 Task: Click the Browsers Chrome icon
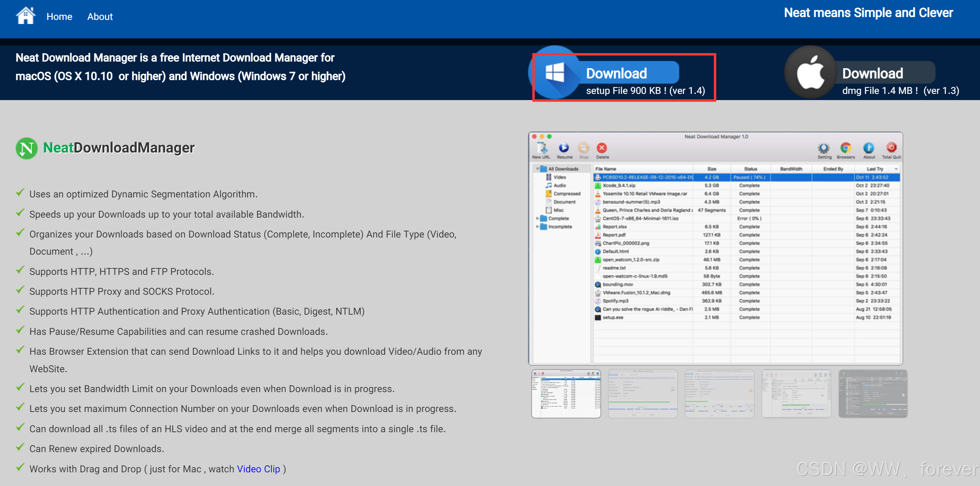845,148
